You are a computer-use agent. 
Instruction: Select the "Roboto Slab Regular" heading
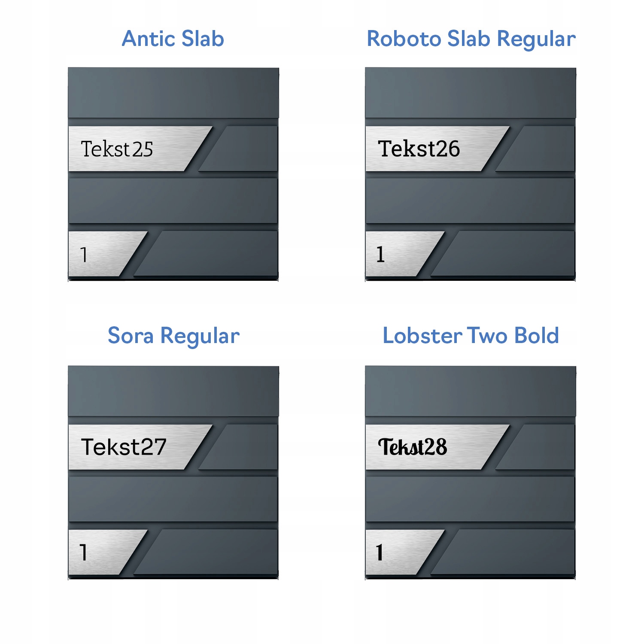click(471, 39)
